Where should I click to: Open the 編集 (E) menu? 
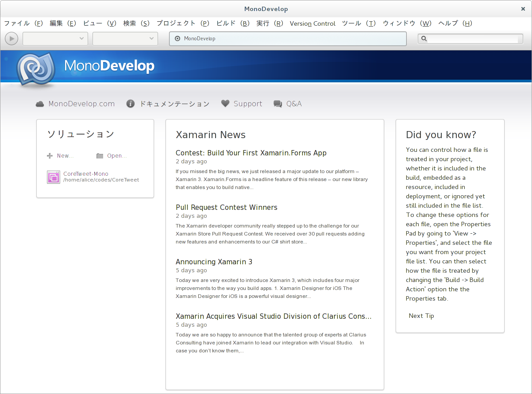63,23
